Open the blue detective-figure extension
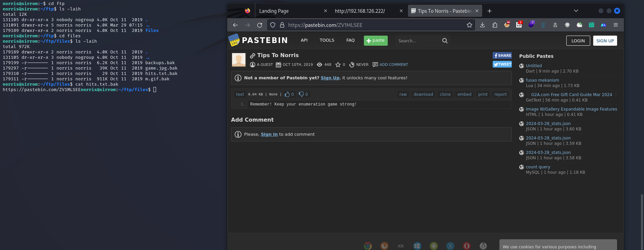Image resolution: width=644 pixels, height=250 pixels. [543, 25]
